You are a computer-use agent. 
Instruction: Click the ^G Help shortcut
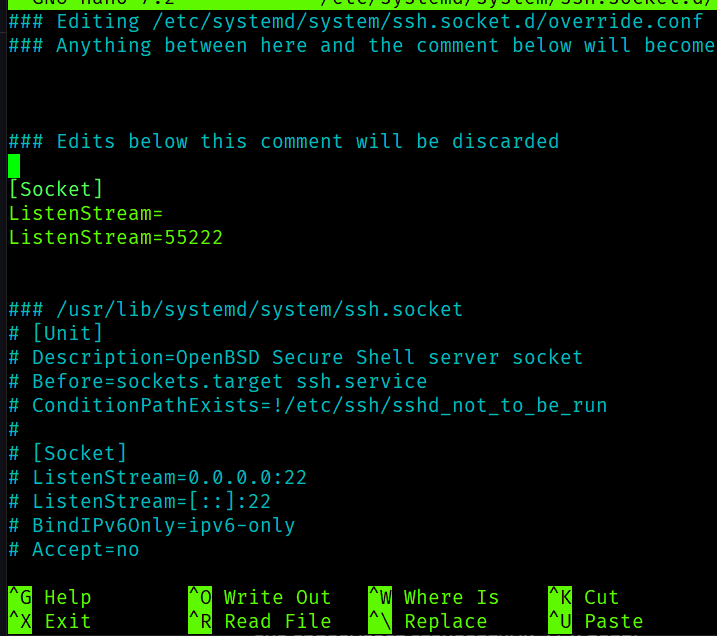(x=50, y=598)
